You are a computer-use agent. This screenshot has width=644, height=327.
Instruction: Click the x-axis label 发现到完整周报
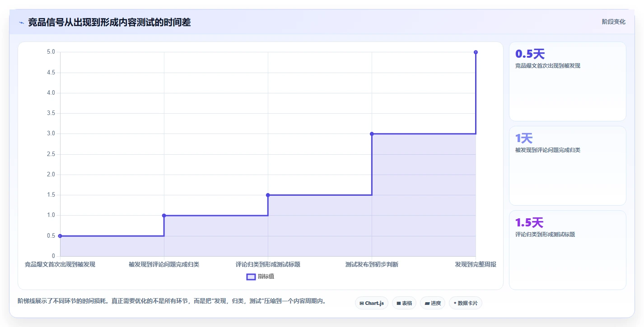click(476, 264)
